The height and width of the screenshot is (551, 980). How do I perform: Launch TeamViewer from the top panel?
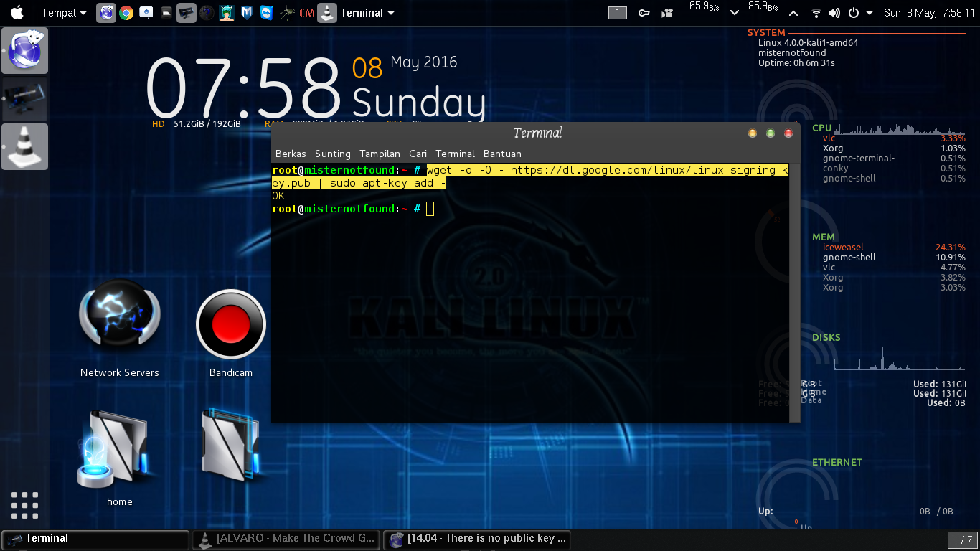(x=267, y=12)
